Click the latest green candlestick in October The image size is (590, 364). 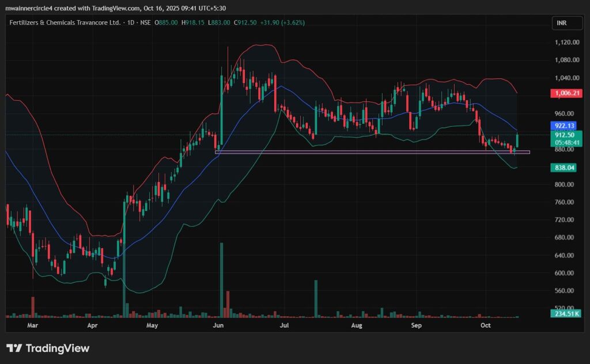[x=518, y=140]
